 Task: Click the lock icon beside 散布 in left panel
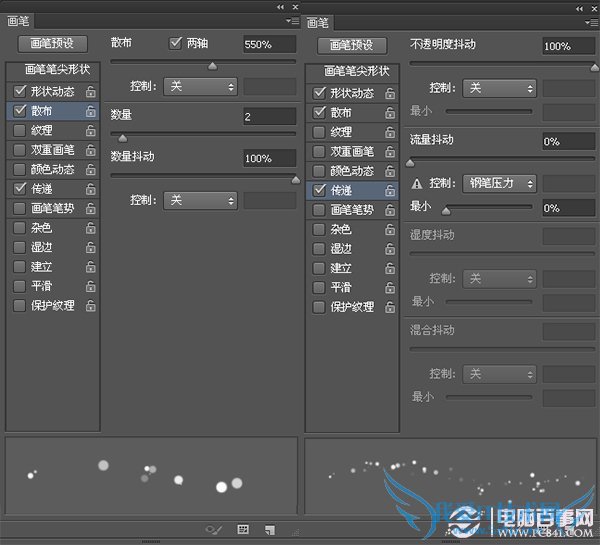pyautogui.click(x=91, y=110)
